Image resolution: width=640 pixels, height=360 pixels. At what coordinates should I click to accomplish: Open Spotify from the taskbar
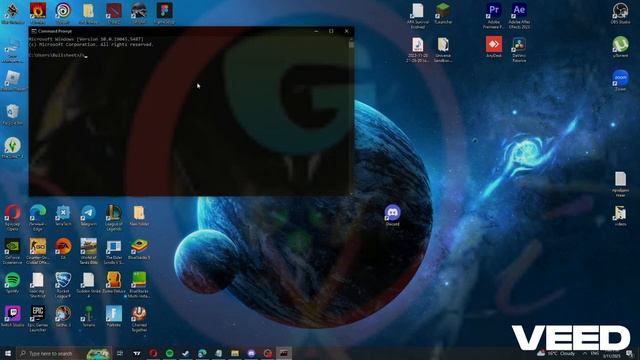[169, 353]
